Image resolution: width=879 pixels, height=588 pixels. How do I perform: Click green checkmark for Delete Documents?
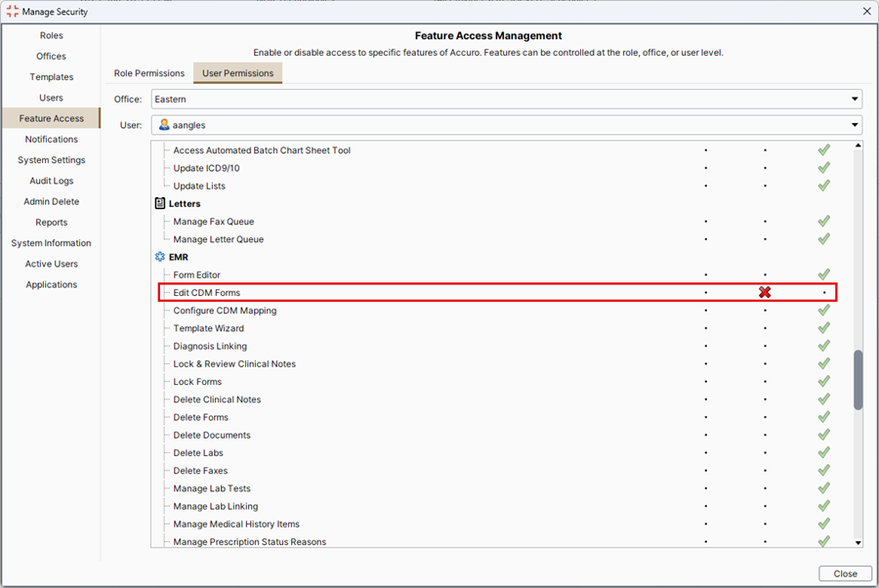click(823, 435)
